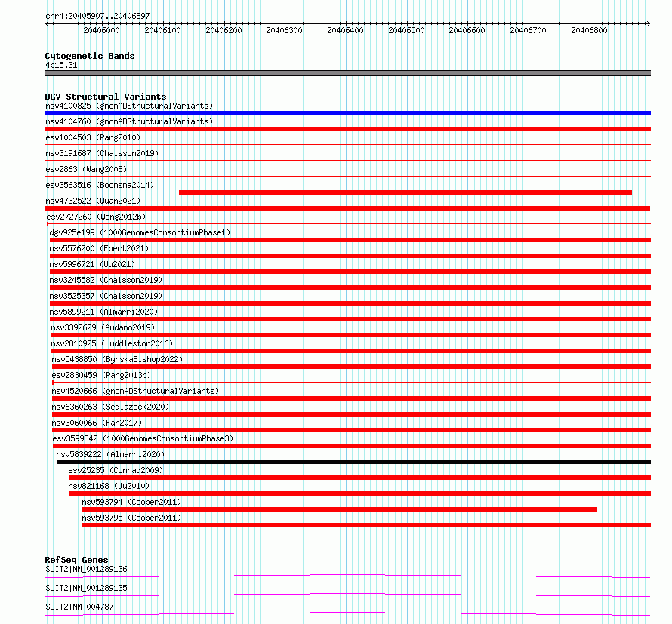Screen dimensions: 672x624
Task: Open variant esv2830459 (Pang2013b)
Action: click(101, 375)
